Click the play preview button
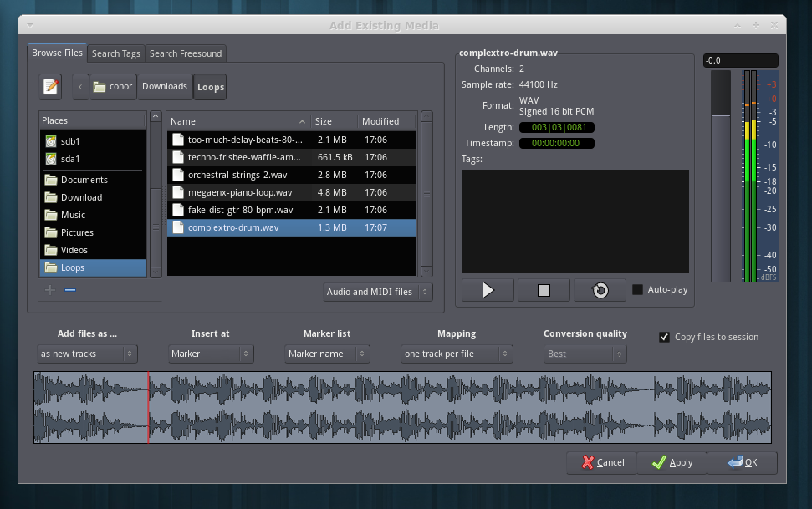The height and width of the screenshot is (509, 812). (x=488, y=290)
